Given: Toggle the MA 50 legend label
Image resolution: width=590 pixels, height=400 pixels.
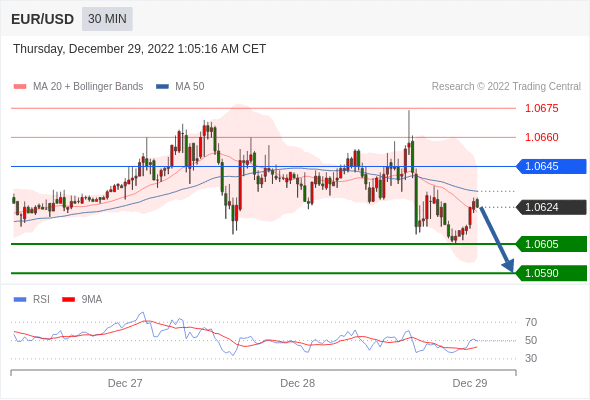Looking at the screenshot, I should pos(190,87).
